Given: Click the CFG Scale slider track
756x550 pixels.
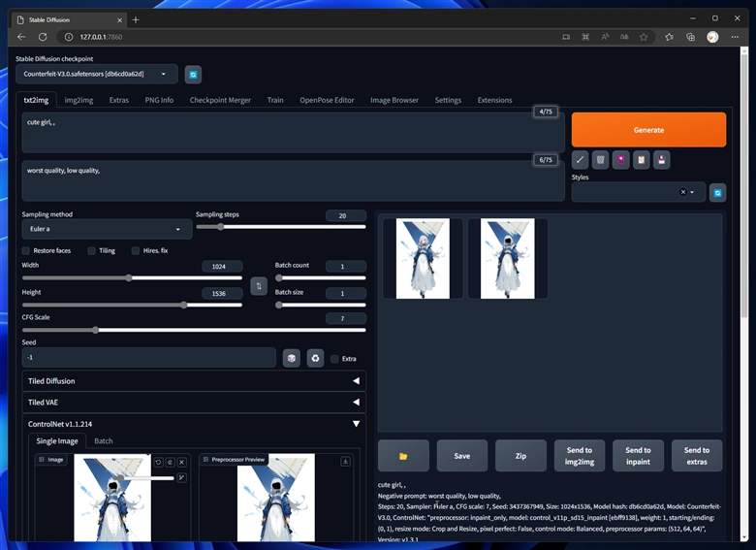Looking at the screenshot, I should pyautogui.click(x=194, y=330).
